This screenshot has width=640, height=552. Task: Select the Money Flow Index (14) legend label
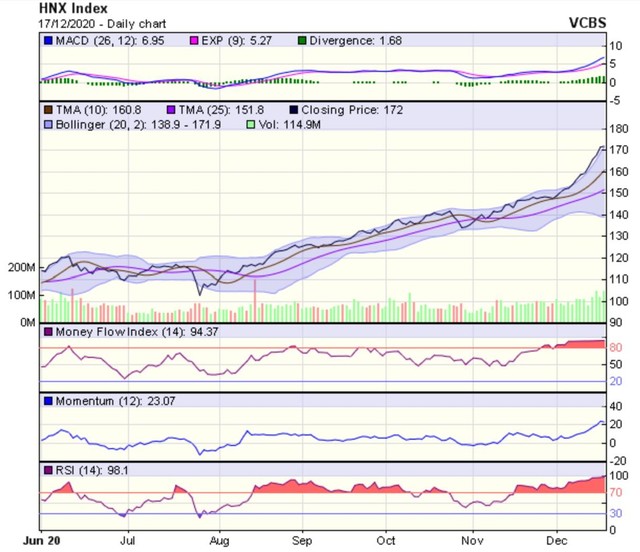click(x=122, y=331)
